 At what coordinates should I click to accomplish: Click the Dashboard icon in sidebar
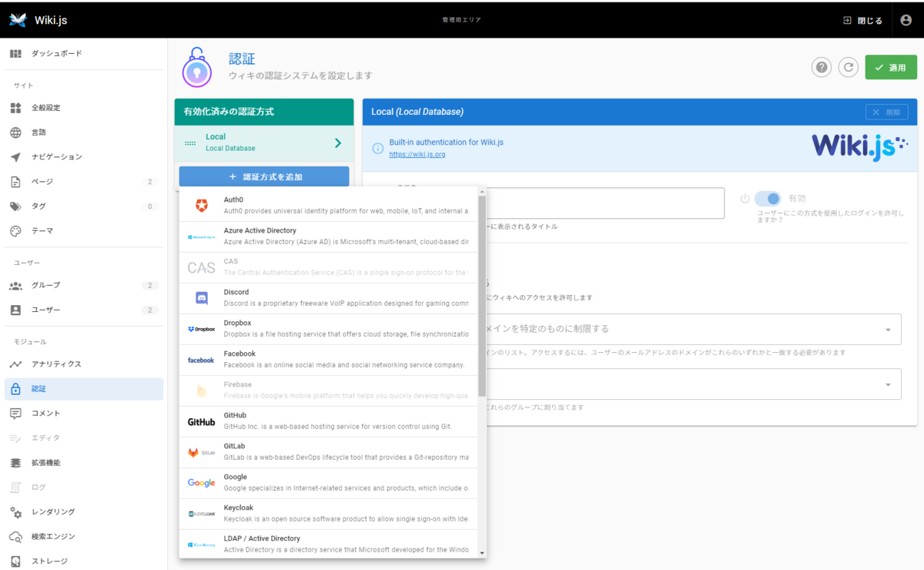(15, 53)
